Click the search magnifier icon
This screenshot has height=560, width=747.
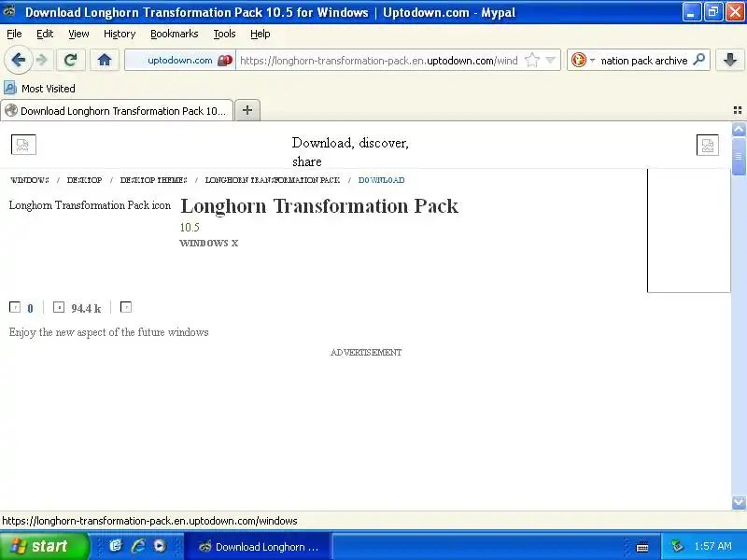point(698,60)
